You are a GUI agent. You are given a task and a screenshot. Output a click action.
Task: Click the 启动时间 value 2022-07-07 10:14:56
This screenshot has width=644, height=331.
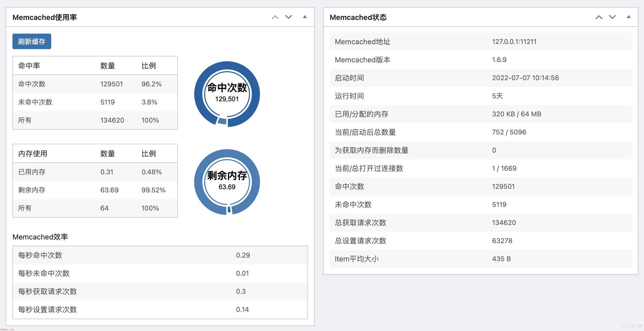click(x=525, y=78)
